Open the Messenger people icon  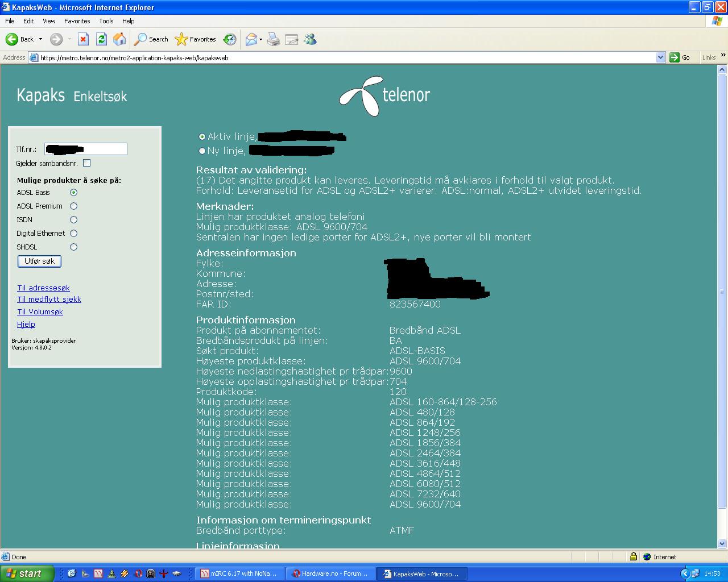coord(310,39)
